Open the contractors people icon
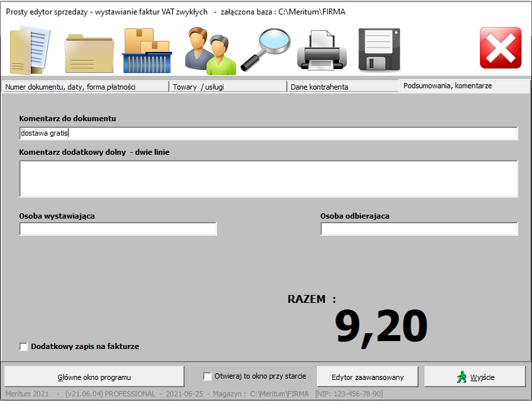 pyautogui.click(x=210, y=51)
